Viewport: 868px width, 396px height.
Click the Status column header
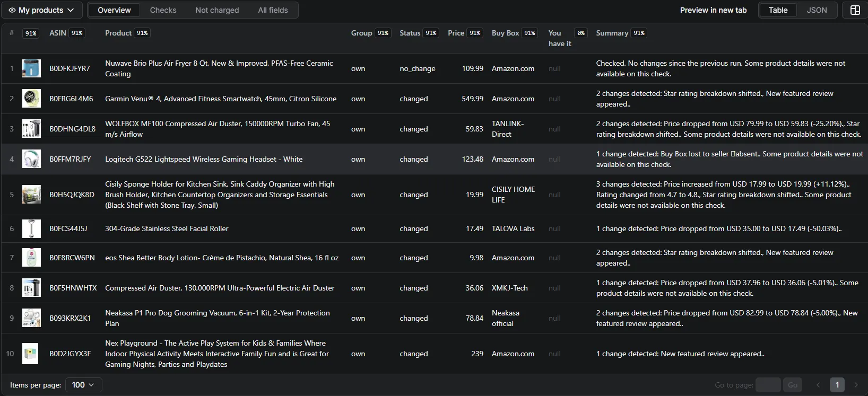410,33
